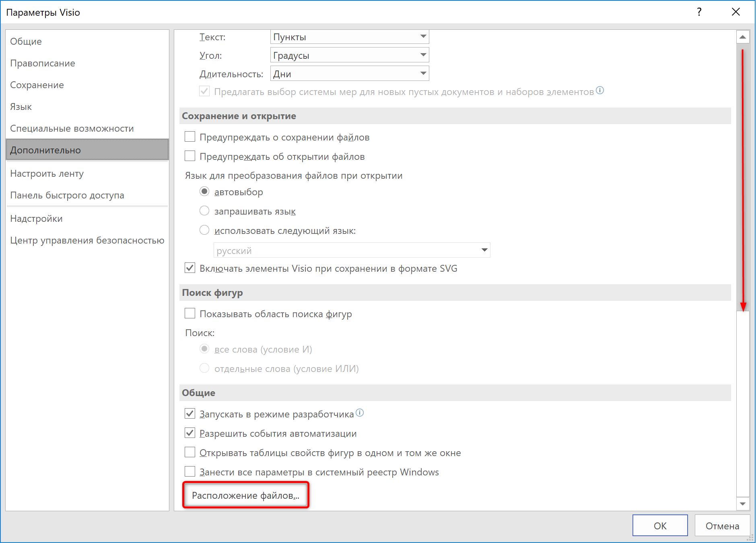The height and width of the screenshot is (543, 756).
Task: Open Специальные возможности category
Action: (x=87, y=128)
